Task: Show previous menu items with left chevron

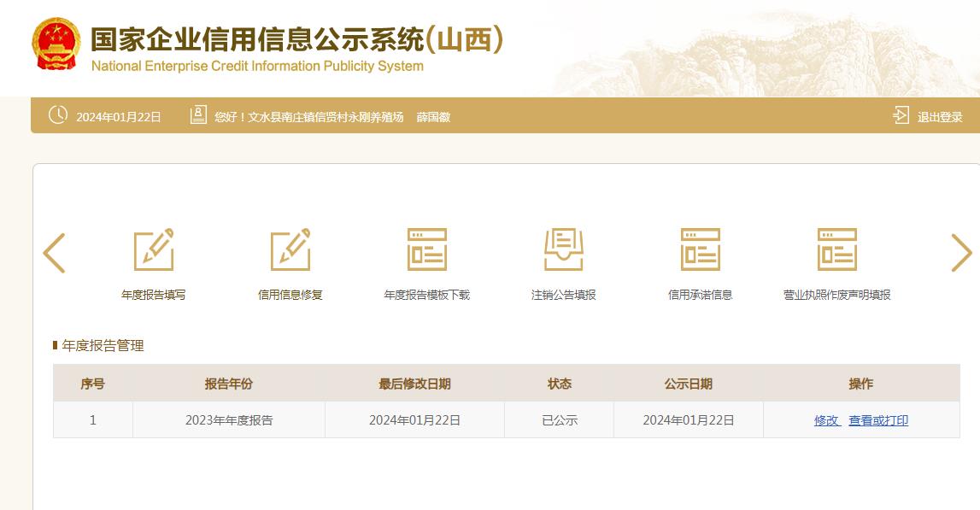Action: coord(54,253)
